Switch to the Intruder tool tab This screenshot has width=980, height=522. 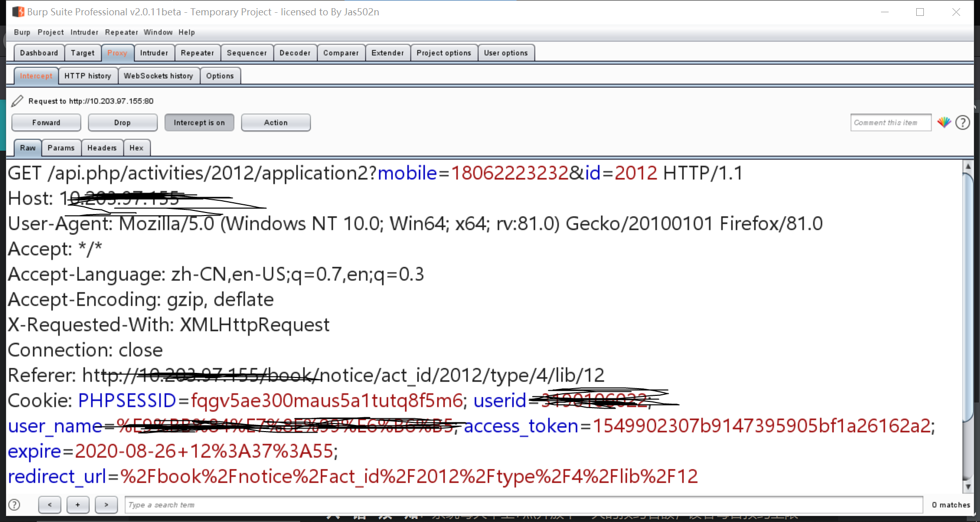tap(154, 53)
